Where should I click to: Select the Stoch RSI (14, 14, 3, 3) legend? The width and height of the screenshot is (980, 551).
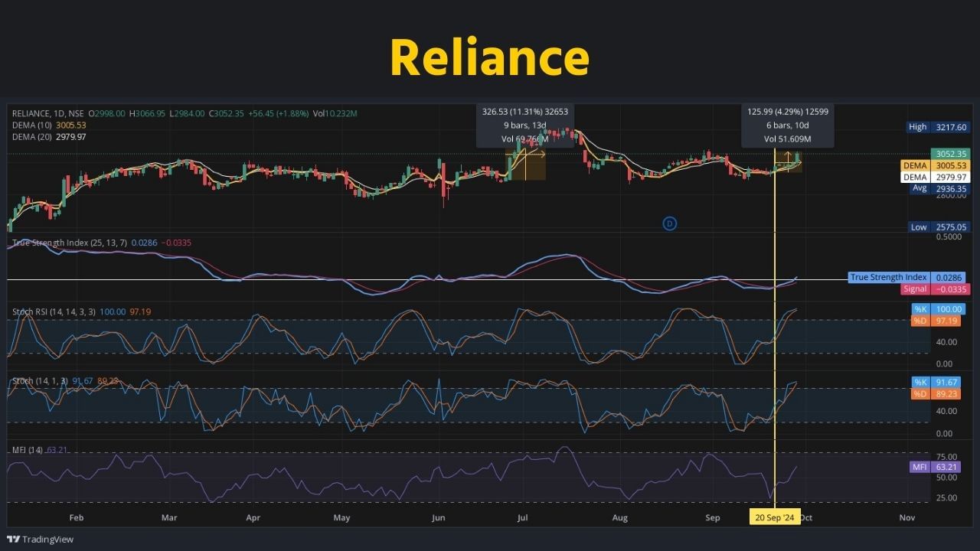[x=81, y=312]
